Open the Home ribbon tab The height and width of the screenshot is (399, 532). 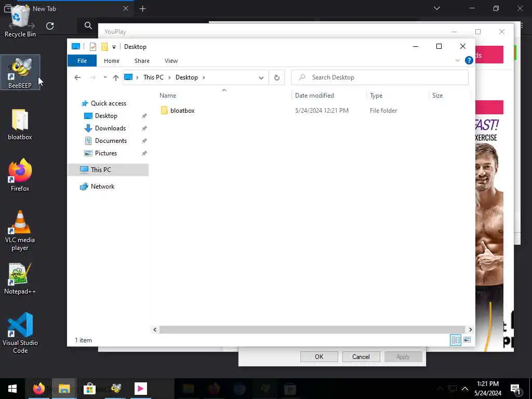(x=112, y=61)
